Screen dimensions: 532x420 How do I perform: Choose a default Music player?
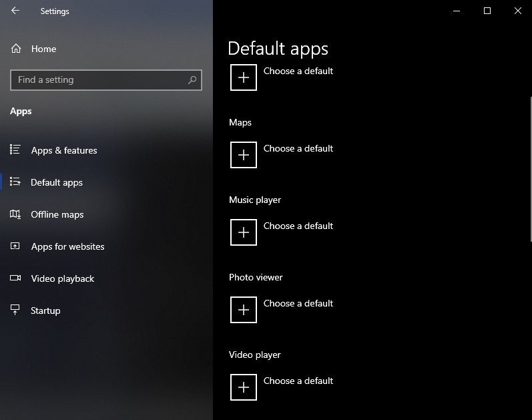tap(298, 226)
